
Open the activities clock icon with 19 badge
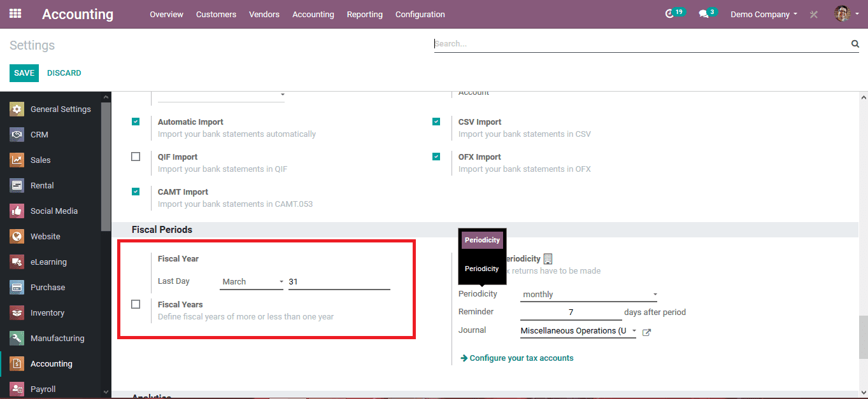click(x=669, y=14)
